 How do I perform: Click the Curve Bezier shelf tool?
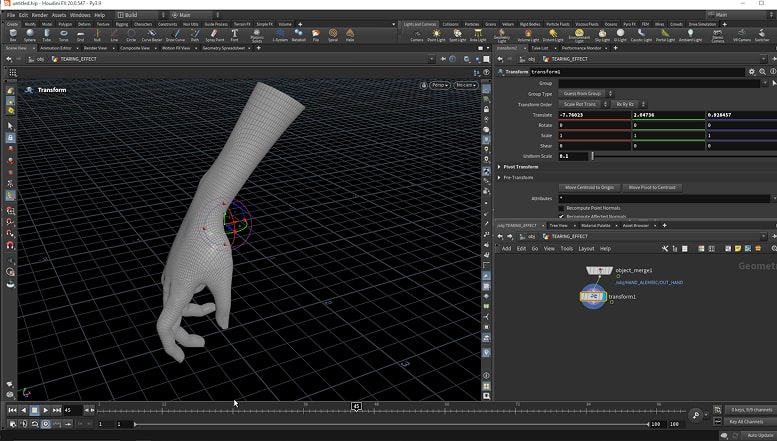tap(151, 35)
